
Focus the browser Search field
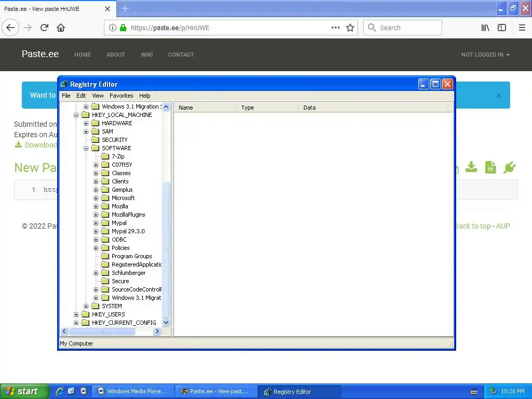pyautogui.click(x=403, y=28)
